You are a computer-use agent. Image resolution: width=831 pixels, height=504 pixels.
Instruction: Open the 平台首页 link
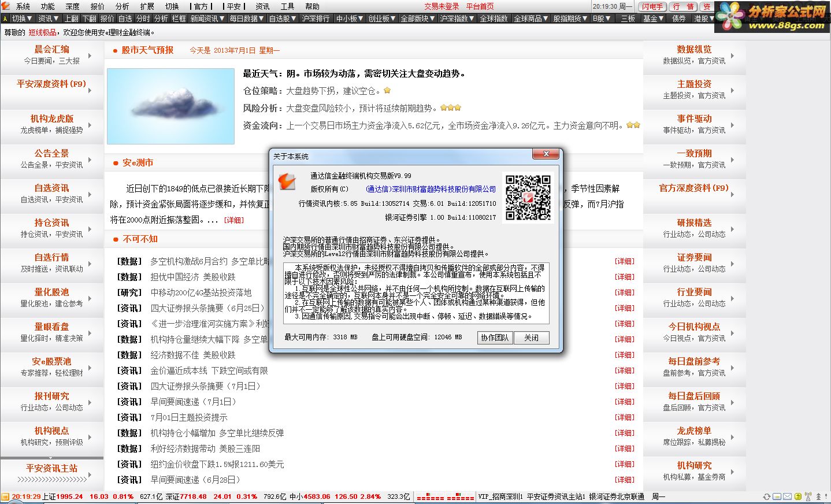coord(480,6)
